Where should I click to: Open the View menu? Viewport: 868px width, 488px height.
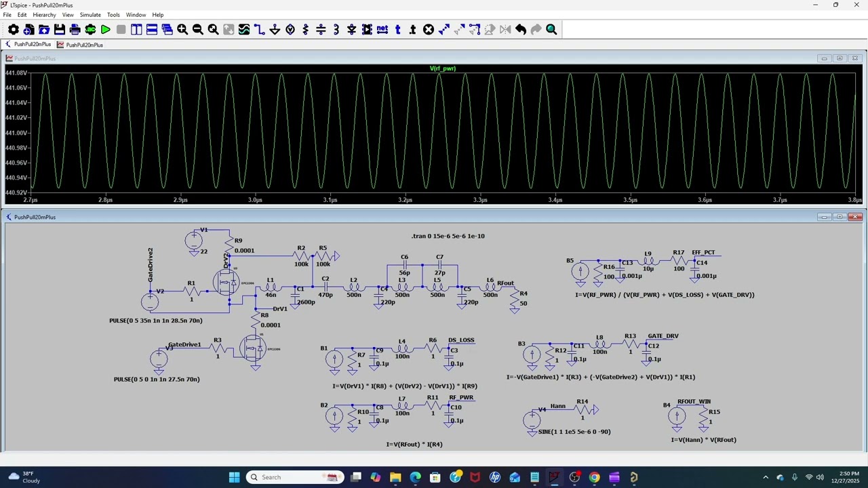tap(68, 14)
